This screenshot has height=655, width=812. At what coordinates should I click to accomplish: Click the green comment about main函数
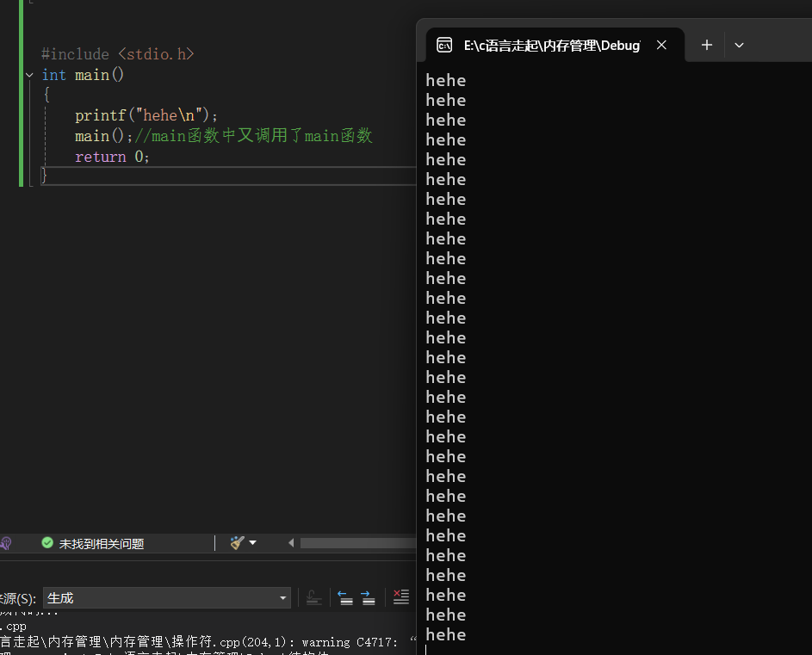tap(254, 136)
